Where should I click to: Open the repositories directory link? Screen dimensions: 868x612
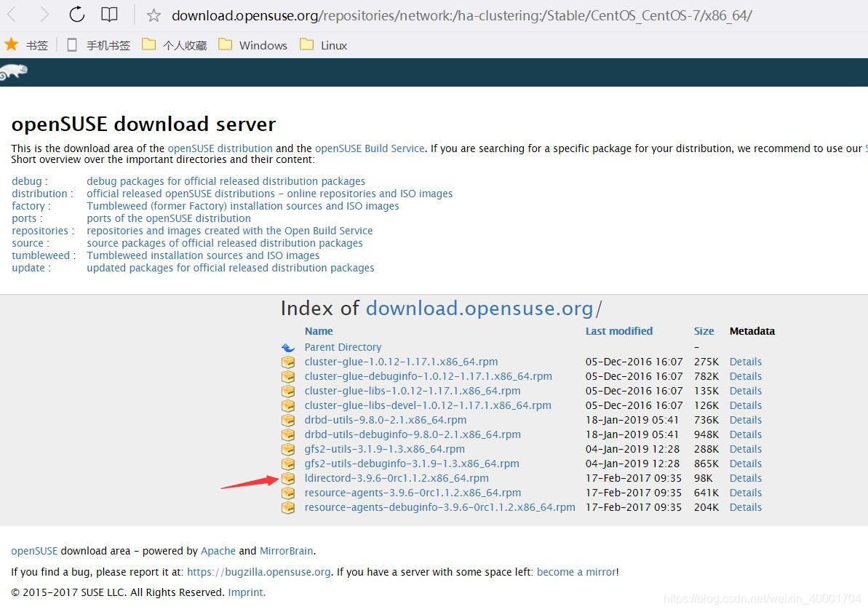[40, 231]
